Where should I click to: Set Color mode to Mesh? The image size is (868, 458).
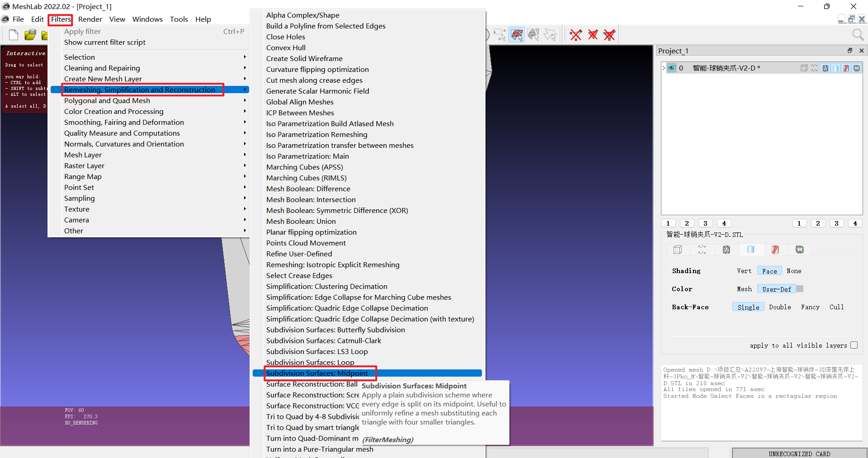point(744,289)
